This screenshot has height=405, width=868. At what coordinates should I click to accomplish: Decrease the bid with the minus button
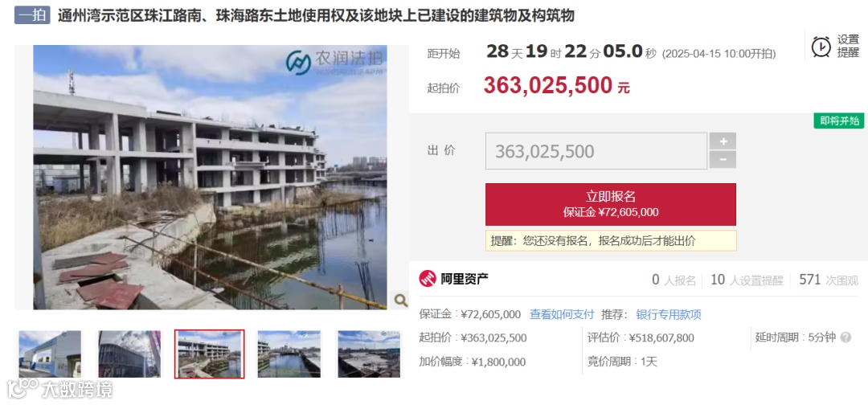coord(723,160)
